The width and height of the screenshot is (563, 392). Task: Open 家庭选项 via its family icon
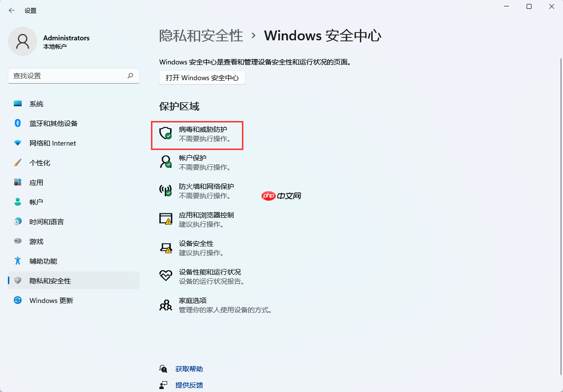click(165, 304)
